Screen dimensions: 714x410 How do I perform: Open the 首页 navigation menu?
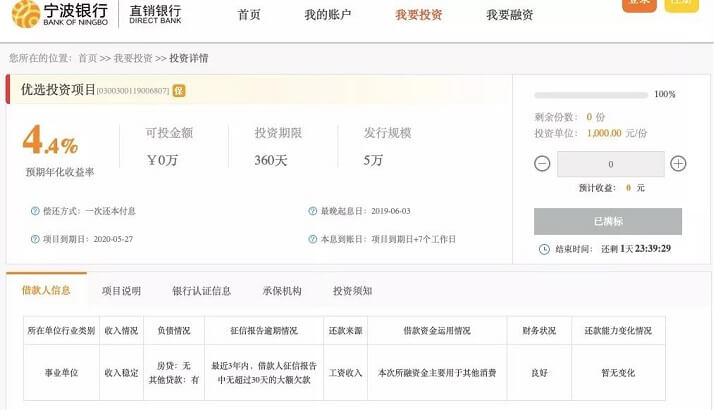coord(249,15)
